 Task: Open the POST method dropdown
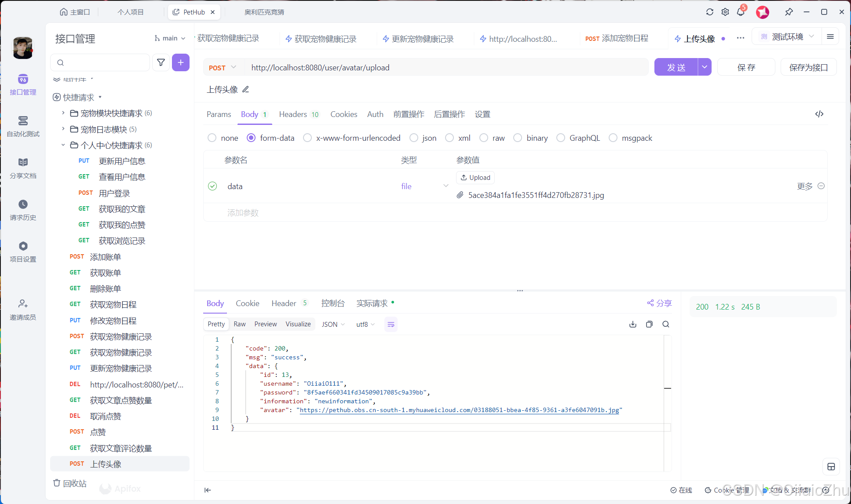point(223,67)
